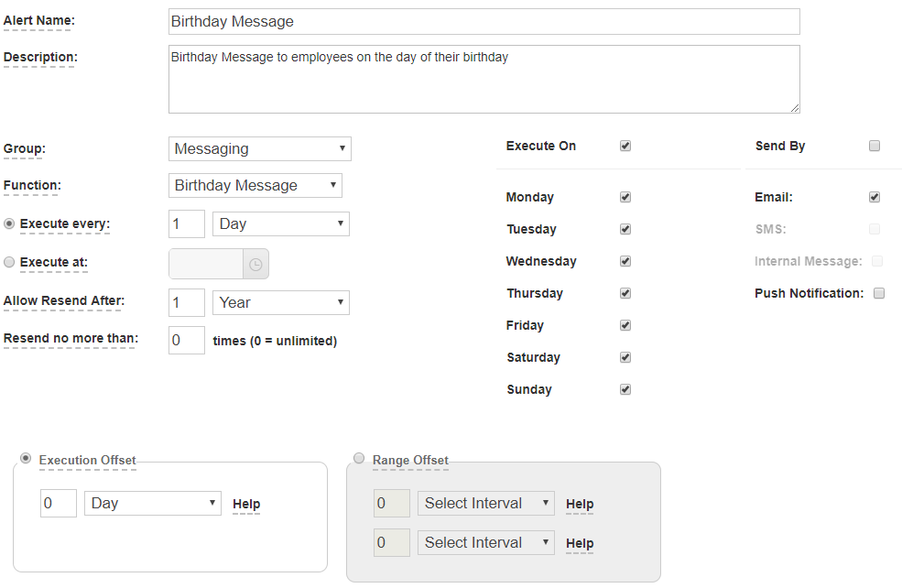Click into the Description text area
Image resolution: width=902 pixels, height=588 pixels.
[484, 80]
